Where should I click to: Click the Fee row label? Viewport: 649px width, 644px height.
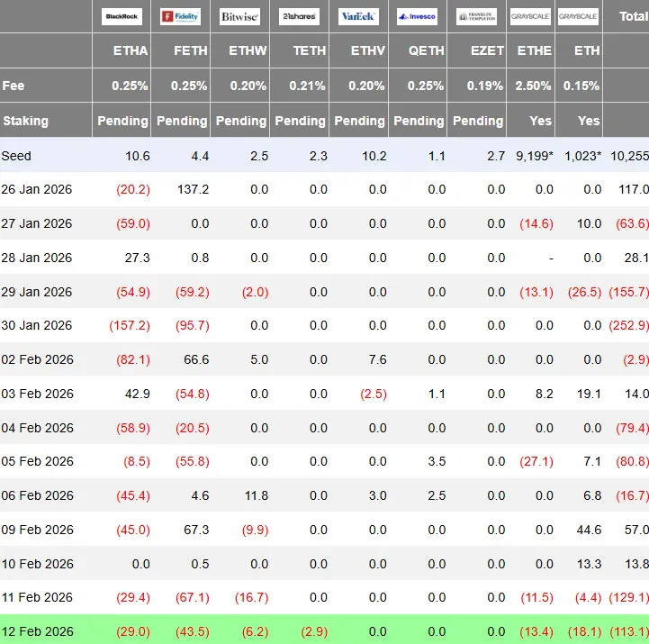pos(14,86)
